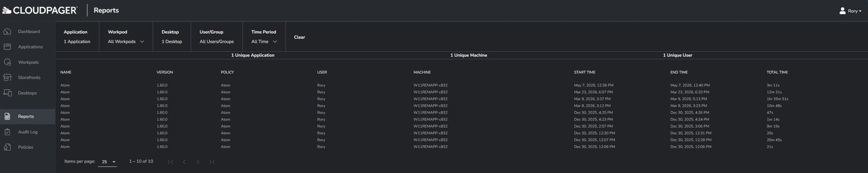This screenshot has width=868, height=173.
Task: Open the Rory user account menu
Action: click(x=850, y=11)
